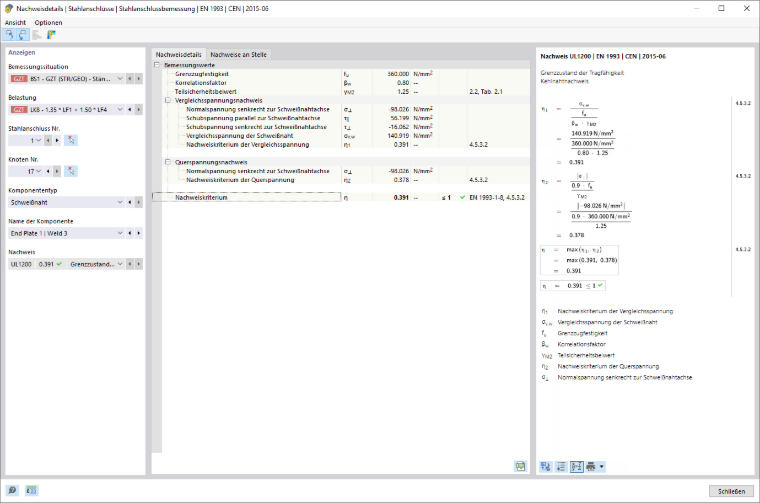Click the next arrow beside Stahlanschluss Nr.

coord(57,141)
